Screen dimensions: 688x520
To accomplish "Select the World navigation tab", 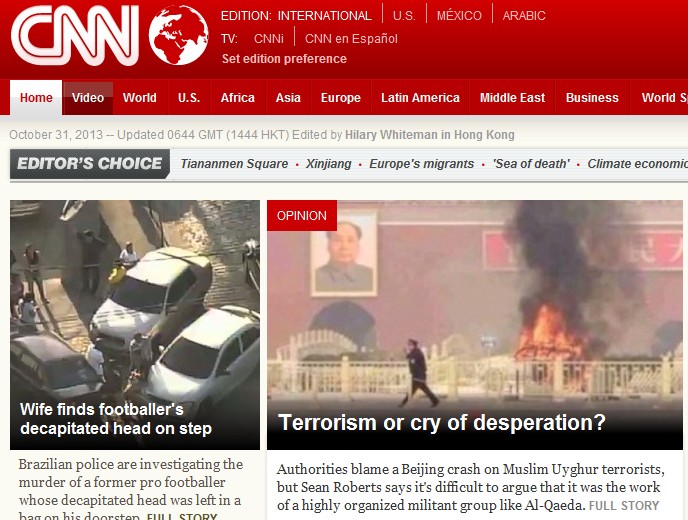I will [140, 97].
